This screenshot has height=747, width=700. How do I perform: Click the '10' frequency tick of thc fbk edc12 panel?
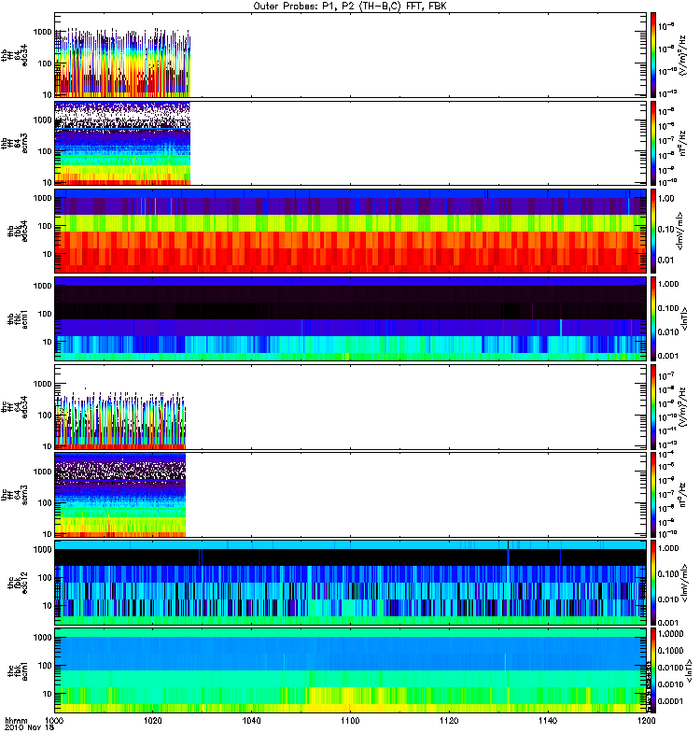coord(48,606)
